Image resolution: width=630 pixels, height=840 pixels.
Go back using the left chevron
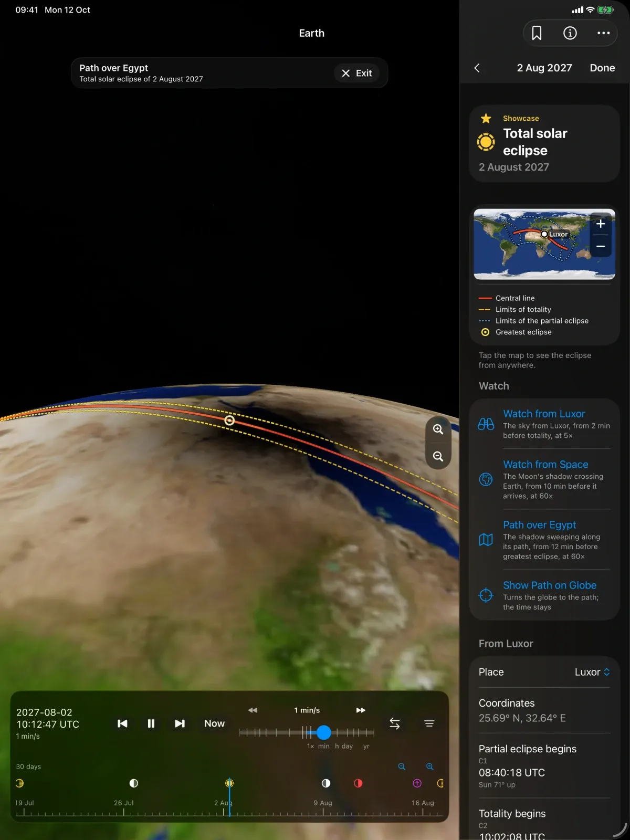(477, 68)
